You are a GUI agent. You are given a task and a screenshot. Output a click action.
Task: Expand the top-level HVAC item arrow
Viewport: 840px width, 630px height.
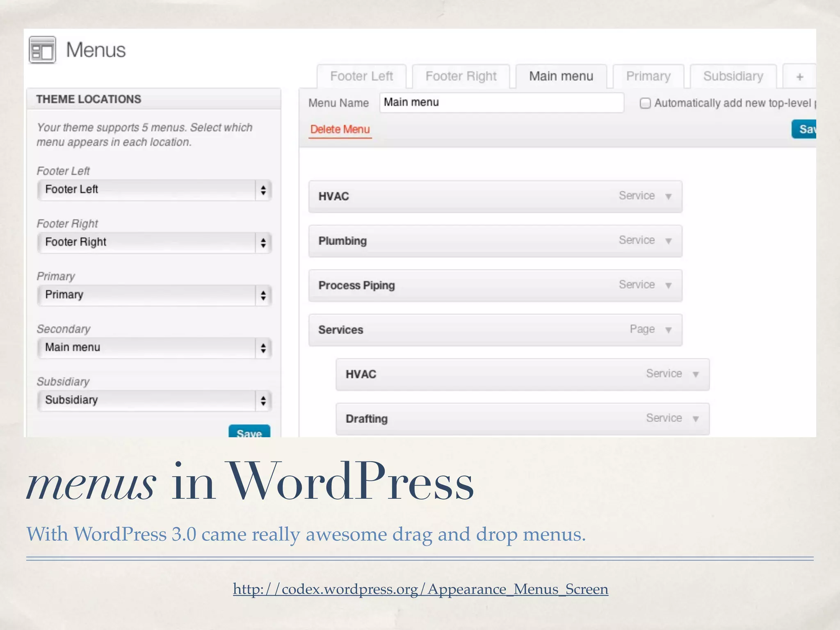coord(669,196)
